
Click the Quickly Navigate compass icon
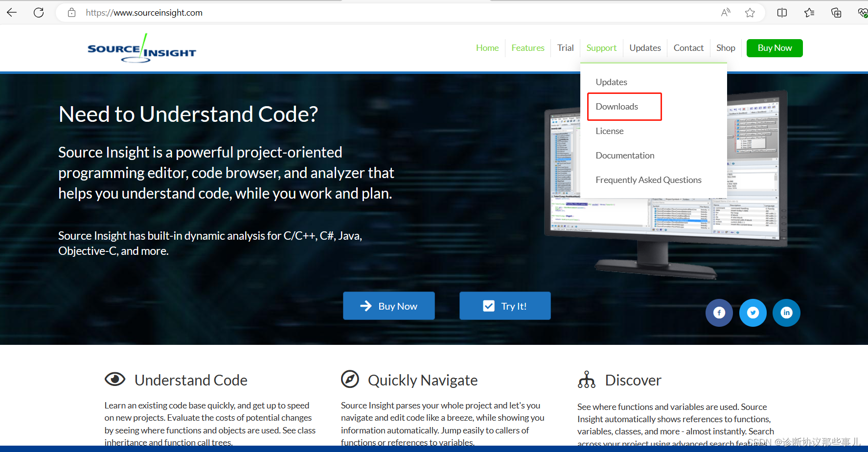[350, 379]
